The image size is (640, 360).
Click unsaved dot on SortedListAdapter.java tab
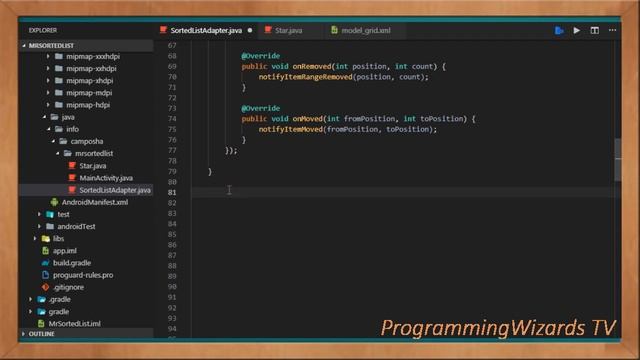pyautogui.click(x=250, y=30)
